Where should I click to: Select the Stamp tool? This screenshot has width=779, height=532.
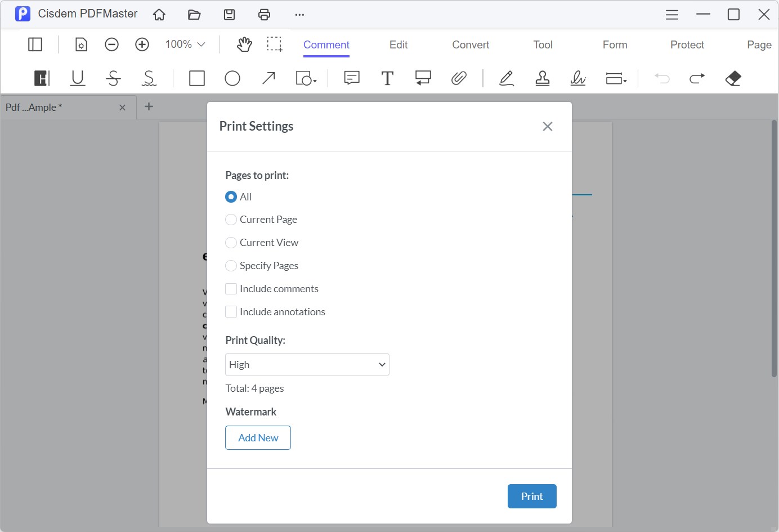(542, 78)
